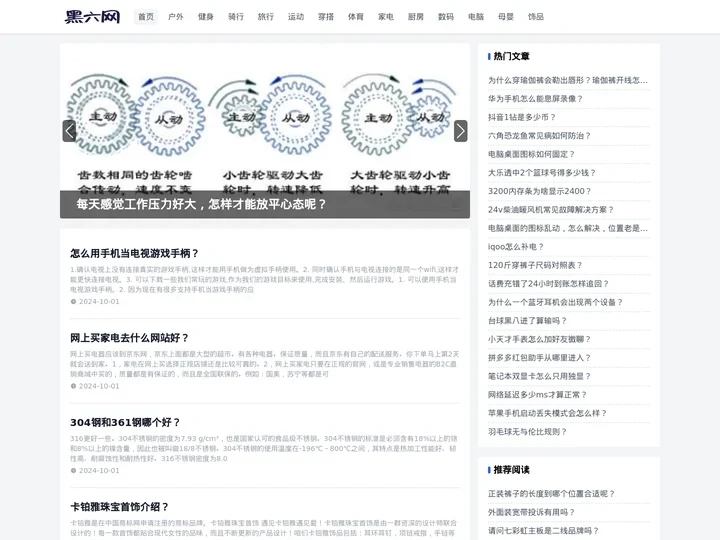Open hot article 羽毛球无与伦比规则？
Image resolution: width=720 pixels, height=540 pixels.
[528, 432]
